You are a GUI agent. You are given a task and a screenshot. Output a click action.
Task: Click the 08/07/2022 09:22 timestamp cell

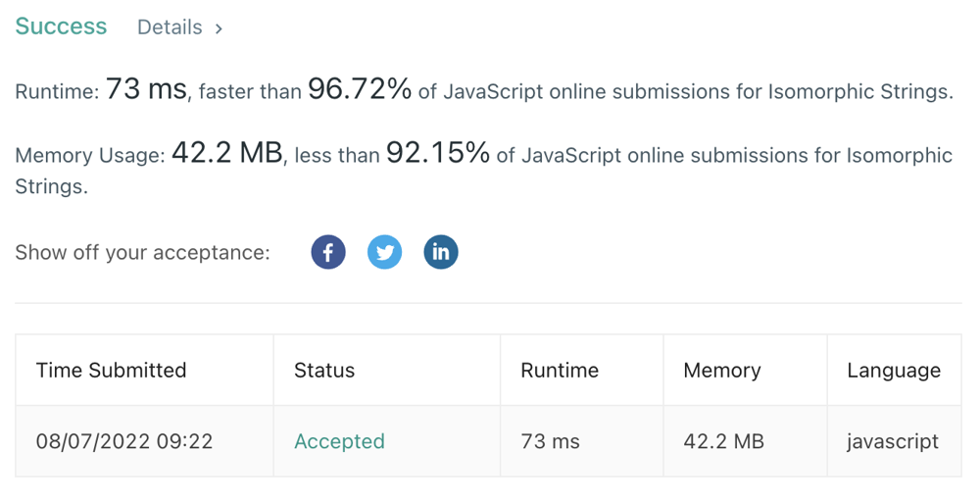[x=124, y=441]
